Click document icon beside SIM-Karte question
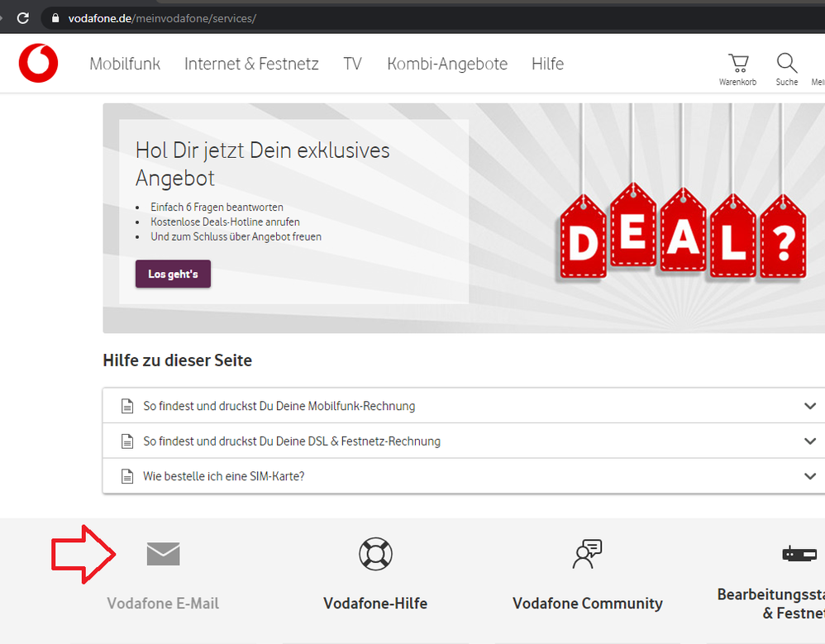The height and width of the screenshot is (644, 825). [127, 476]
